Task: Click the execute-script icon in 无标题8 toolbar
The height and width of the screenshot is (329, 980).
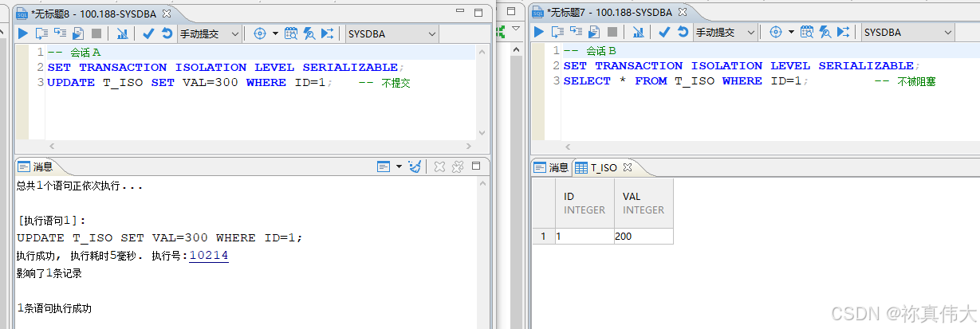Action: pos(41,33)
